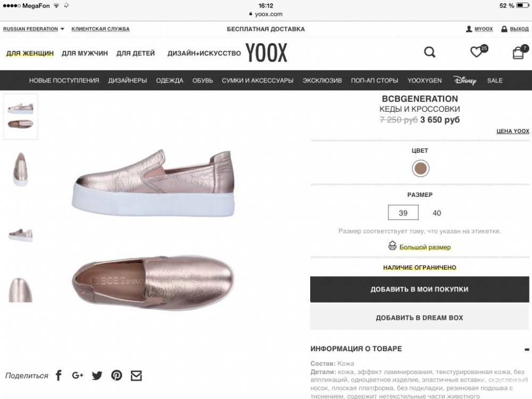Open the search magnifier

429,52
